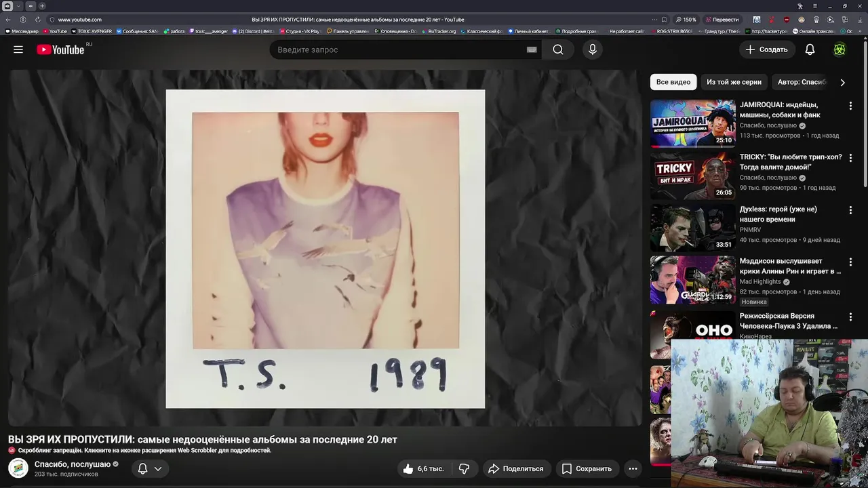This screenshot has height=488, width=868.
Task: Open new tab with plus button
Action: (x=42, y=6)
